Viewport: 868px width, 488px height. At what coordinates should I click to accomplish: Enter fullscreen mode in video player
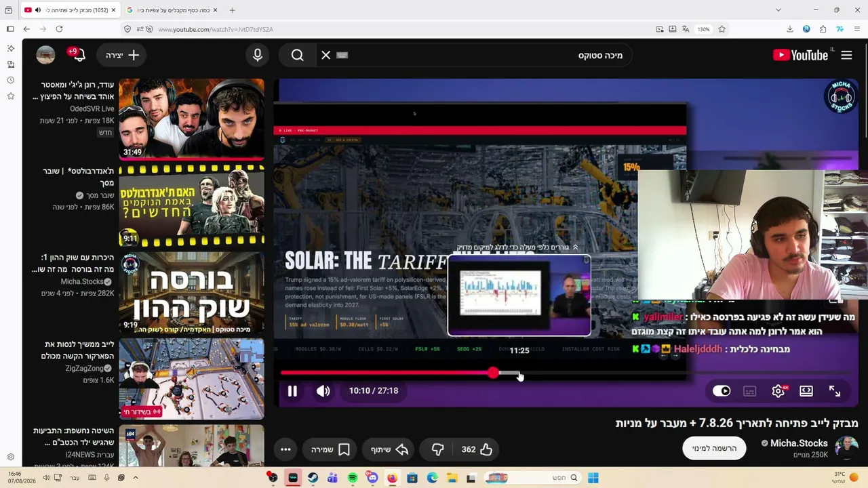click(835, 391)
